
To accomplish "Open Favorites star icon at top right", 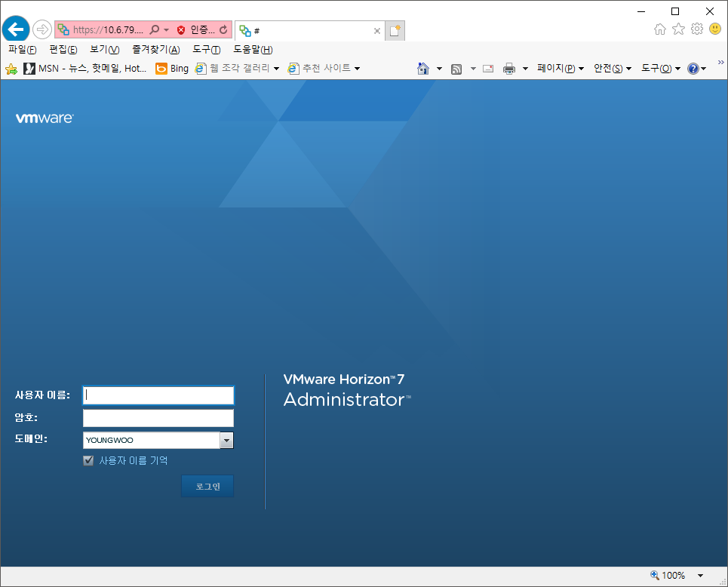I will coord(678,29).
